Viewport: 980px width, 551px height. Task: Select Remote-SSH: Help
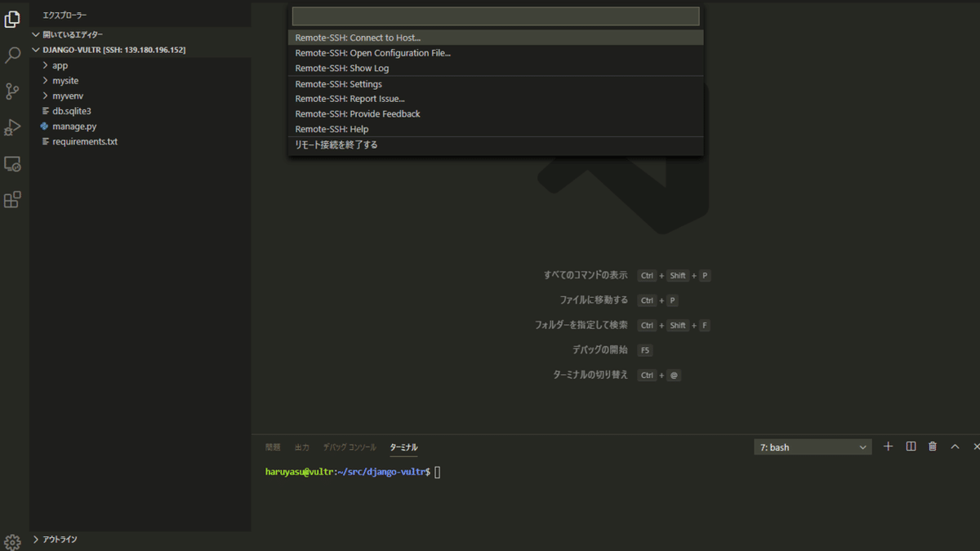coord(496,129)
